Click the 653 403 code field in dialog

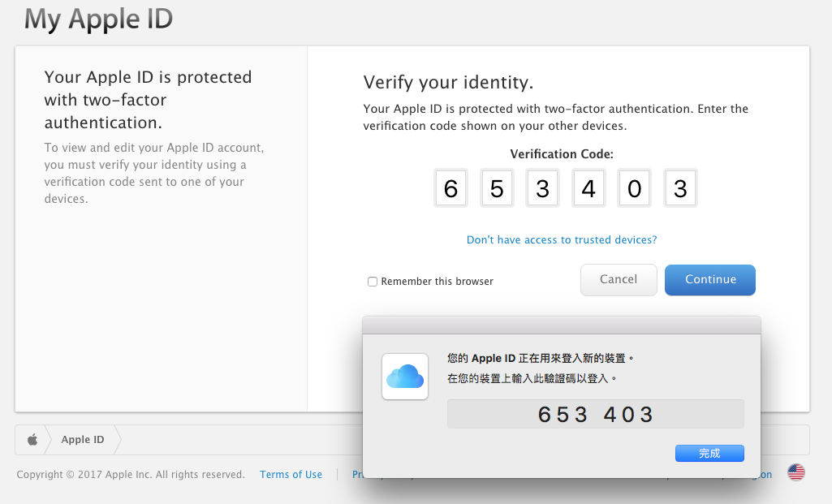(595, 414)
